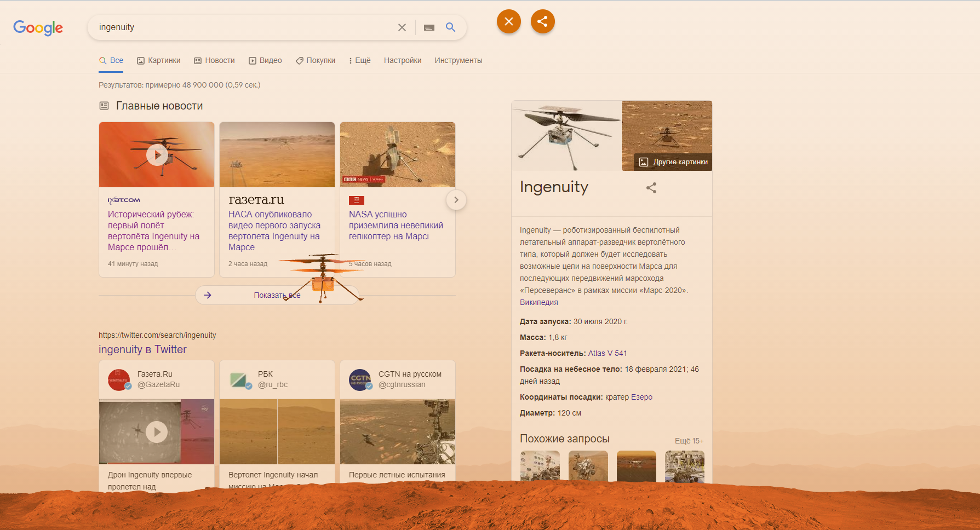Open the Новости tab

point(214,61)
